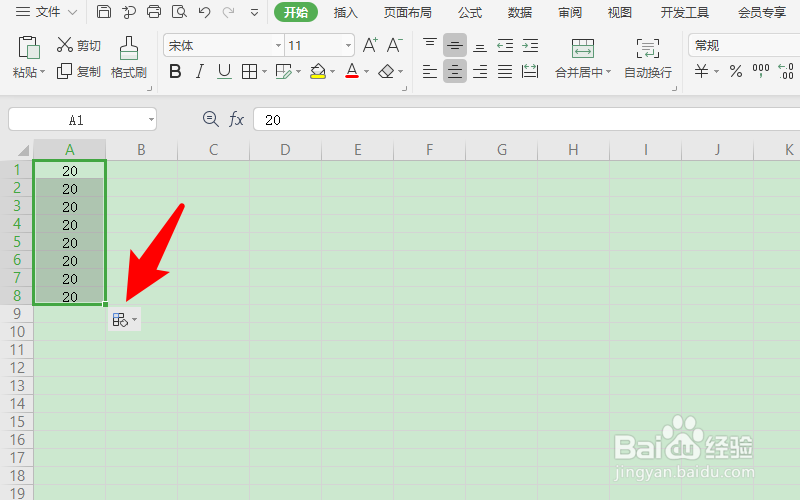
Task: Align cell content to top
Action: (x=430, y=45)
